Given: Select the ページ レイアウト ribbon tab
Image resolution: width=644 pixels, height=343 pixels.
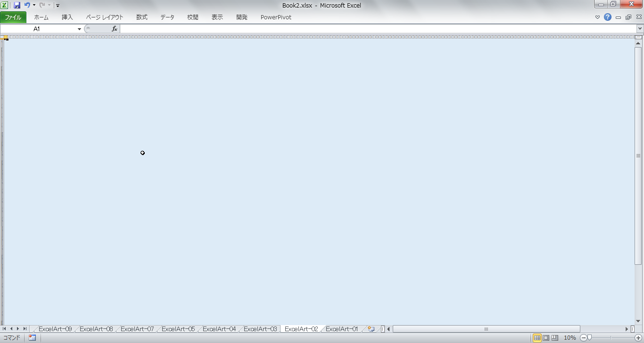Looking at the screenshot, I should pos(105,17).
